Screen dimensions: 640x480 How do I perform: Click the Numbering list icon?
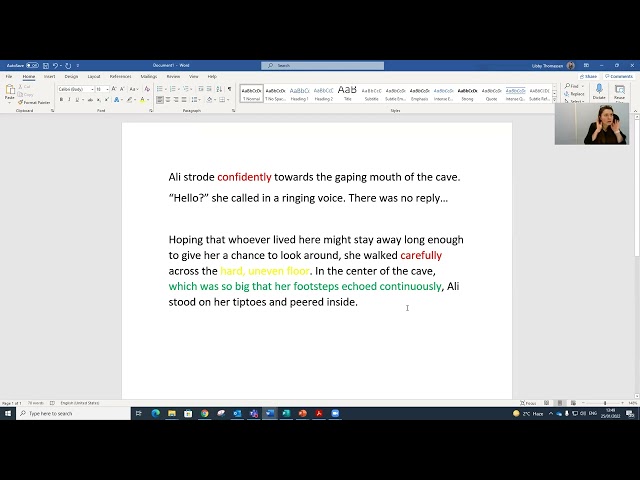[173, 89]
